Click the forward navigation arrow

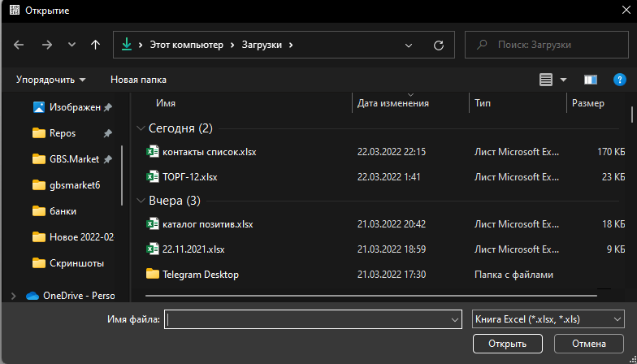46,45
